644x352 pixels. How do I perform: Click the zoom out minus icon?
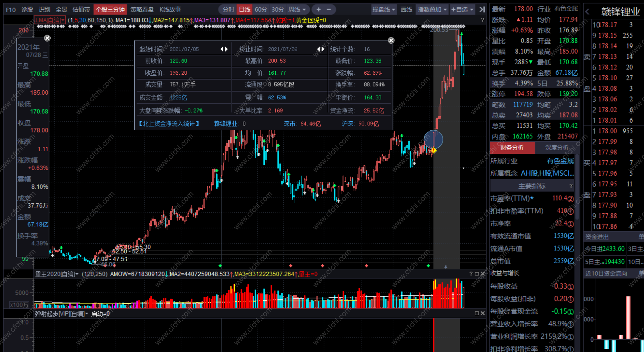329,9
